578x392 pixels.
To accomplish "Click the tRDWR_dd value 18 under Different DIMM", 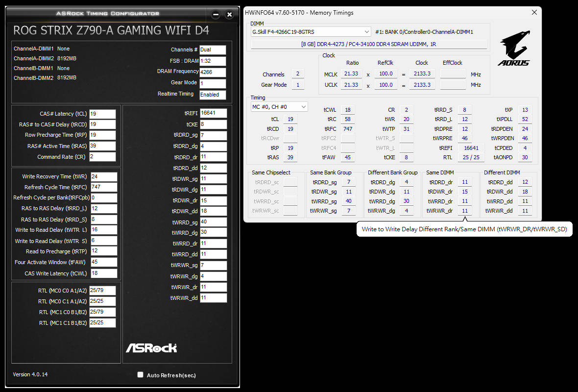I will tap(525, 192).
